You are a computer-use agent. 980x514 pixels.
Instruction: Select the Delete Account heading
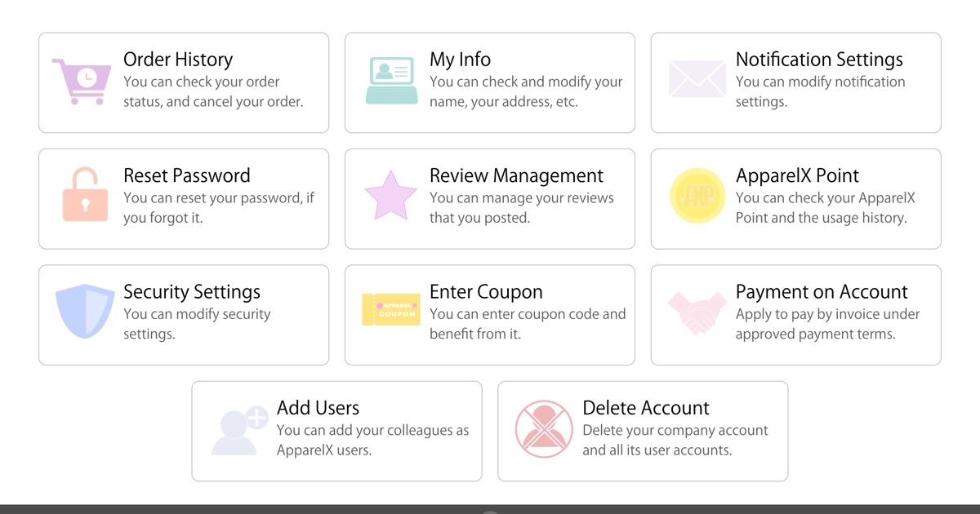[x=646, y=408]
